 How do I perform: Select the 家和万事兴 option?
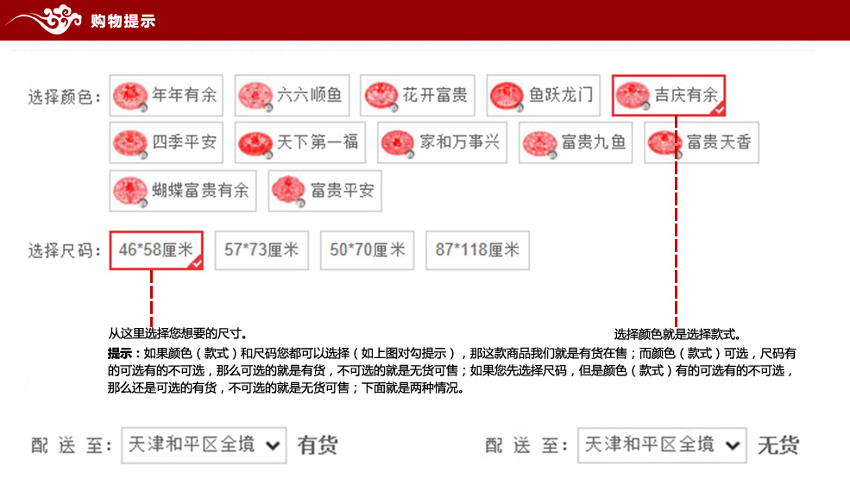click(x=443, y=142)
